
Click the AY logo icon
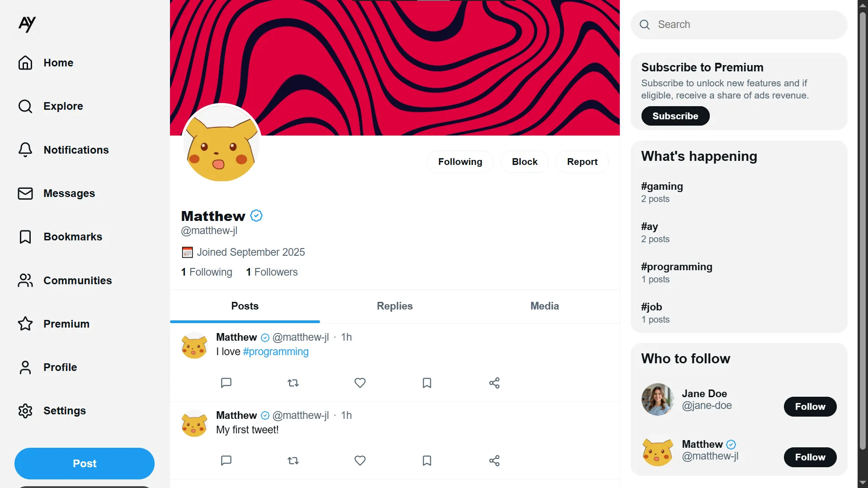pyautogui.click(x=27, y=24)
